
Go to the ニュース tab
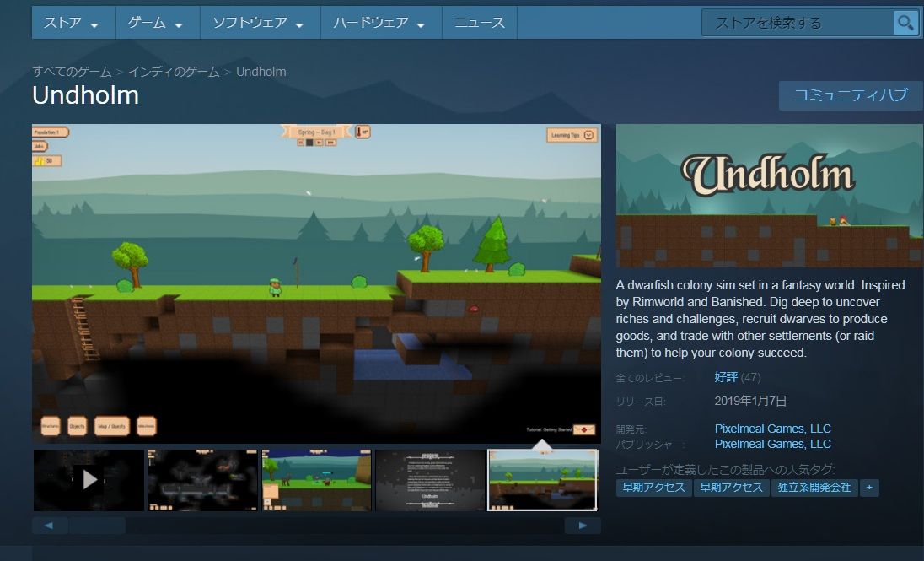pos(480,23)
